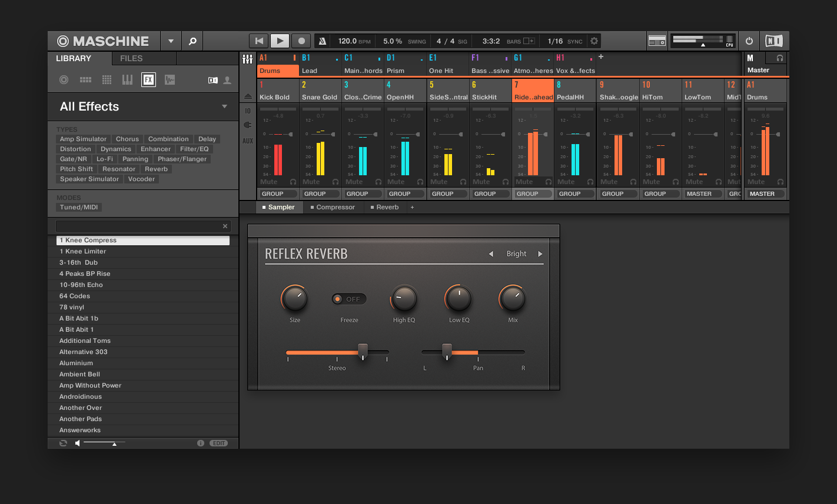Screen dimensions: 837x504
Task: Open LowTom output MASTER dropdown
Action: point(703,193)
